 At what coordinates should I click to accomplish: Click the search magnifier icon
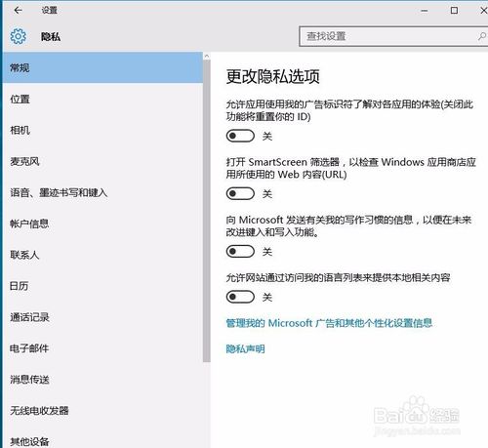482,36
